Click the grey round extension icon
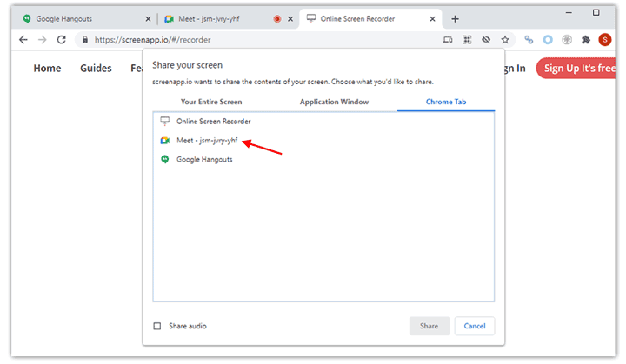The height and width of the screenshot is (364, 626). [567, 40]
